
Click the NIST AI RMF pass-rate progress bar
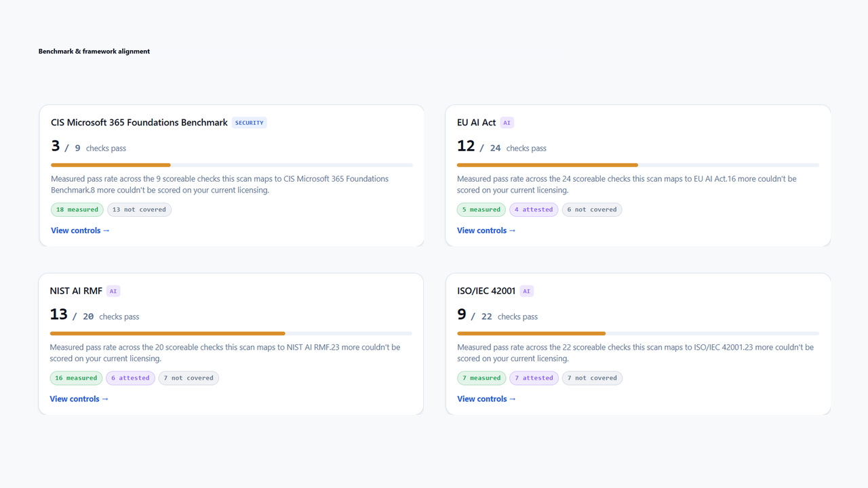tap(231, 333)
